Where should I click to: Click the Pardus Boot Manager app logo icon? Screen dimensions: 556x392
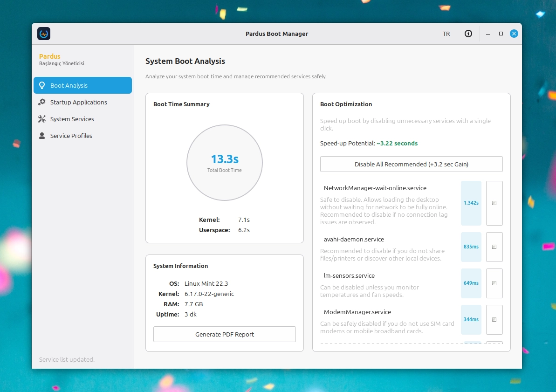point(44,34)
